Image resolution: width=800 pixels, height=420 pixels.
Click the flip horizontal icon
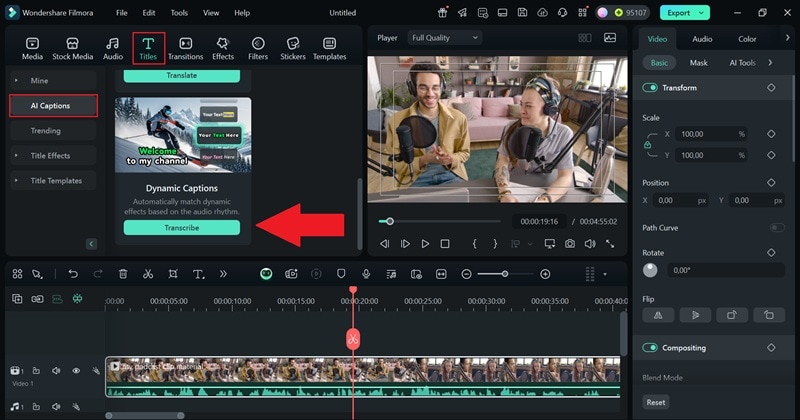[x=658, y=315]
